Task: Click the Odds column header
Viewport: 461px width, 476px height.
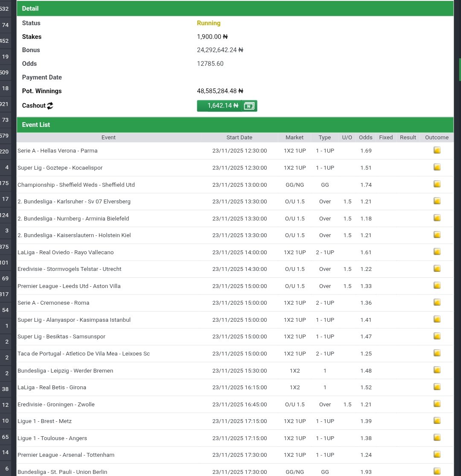Action: click(366, 137)
